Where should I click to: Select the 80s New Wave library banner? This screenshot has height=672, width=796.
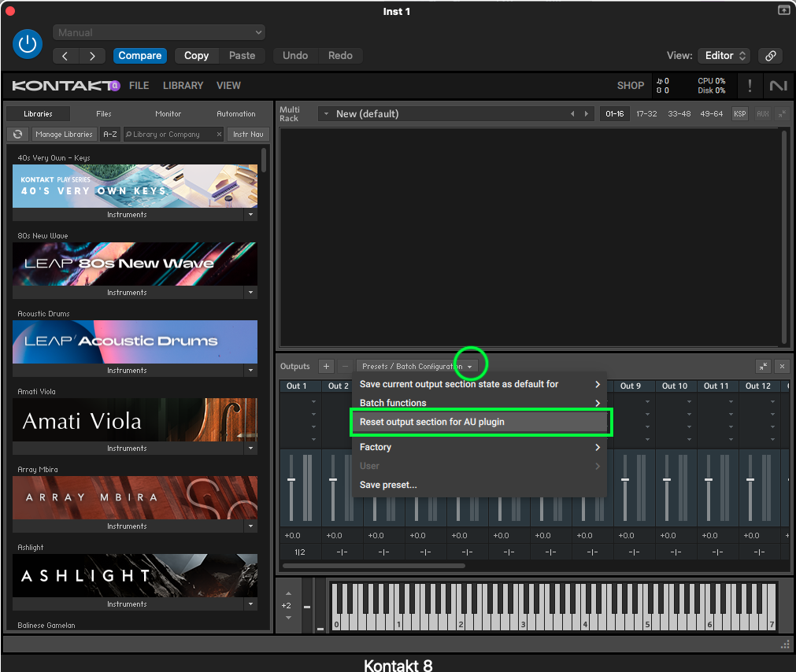(x=135, y=264)
